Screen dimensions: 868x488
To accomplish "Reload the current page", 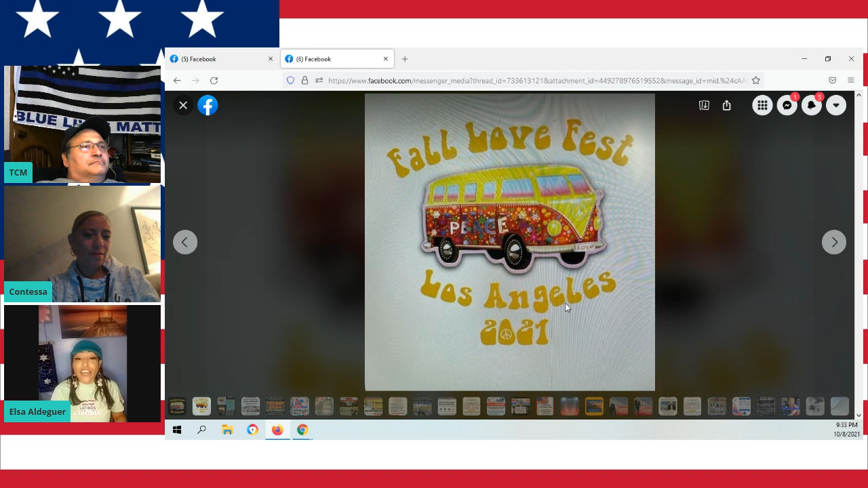I will tap(214, 81).
